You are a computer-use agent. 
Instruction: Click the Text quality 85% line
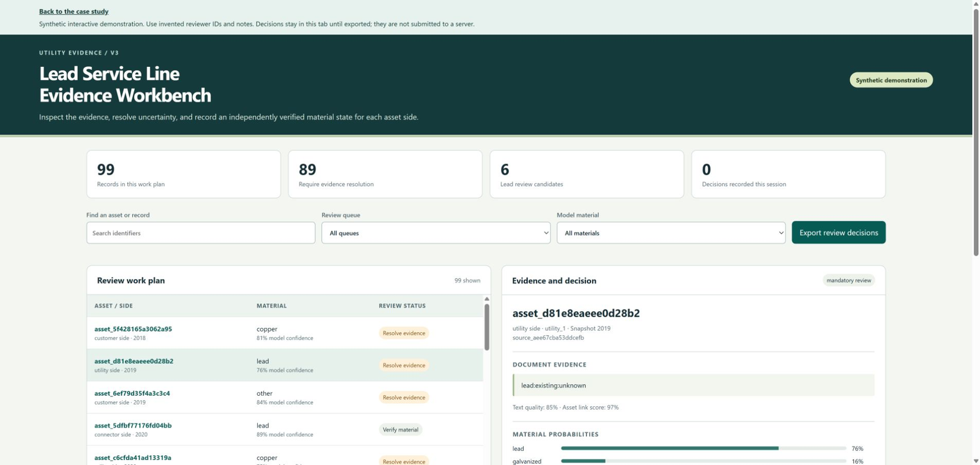(565, 407)
